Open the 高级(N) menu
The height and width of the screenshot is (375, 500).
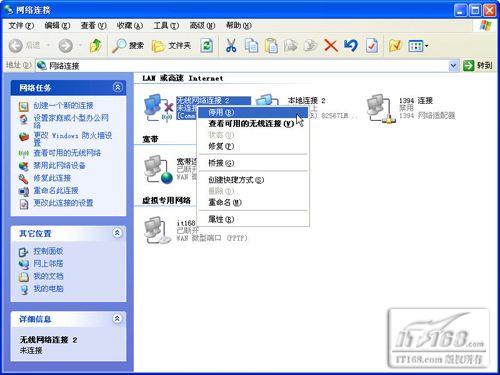[x=202, y=25]
